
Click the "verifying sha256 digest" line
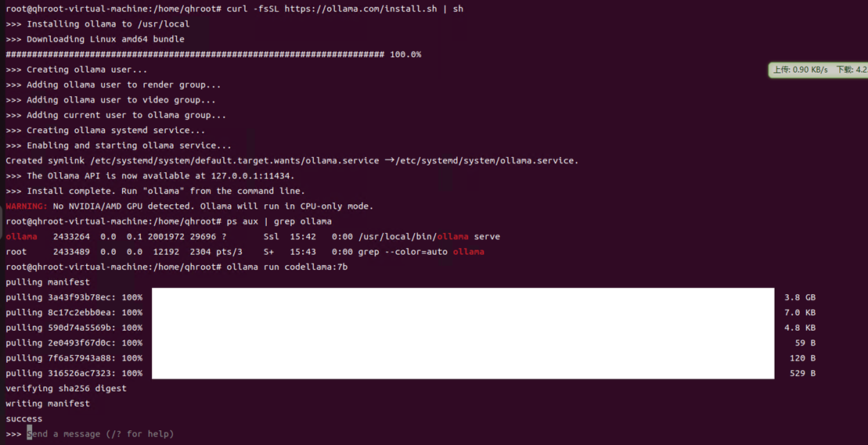tap(66, 389)
